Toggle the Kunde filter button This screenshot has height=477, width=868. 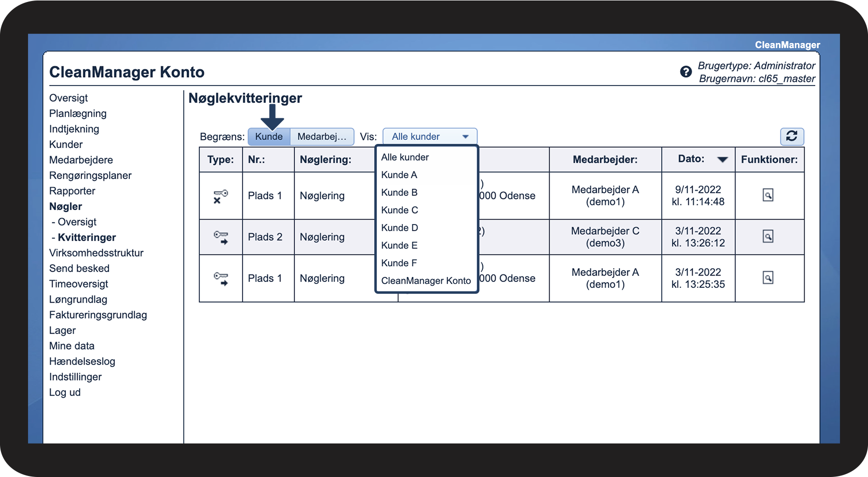tap(269, 137)
